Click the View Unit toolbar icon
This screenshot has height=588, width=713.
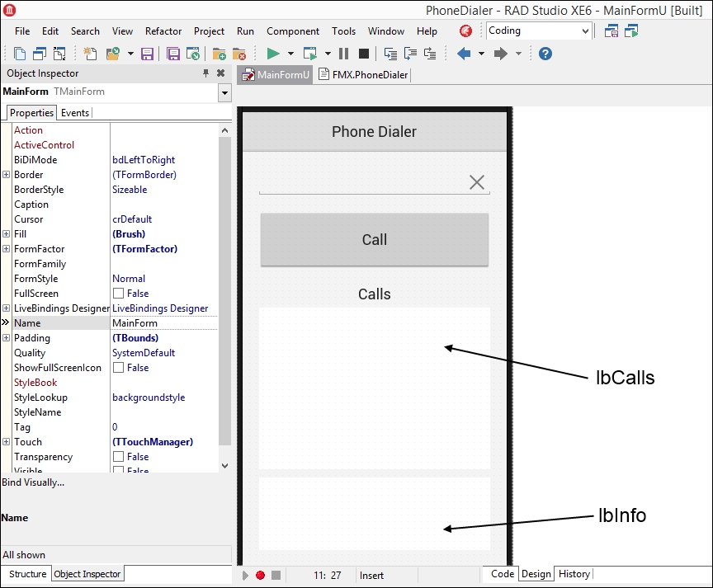20,54
